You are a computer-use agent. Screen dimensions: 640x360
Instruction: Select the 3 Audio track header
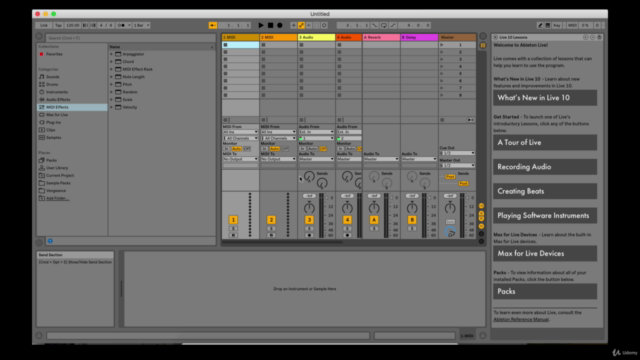point(316,37)
